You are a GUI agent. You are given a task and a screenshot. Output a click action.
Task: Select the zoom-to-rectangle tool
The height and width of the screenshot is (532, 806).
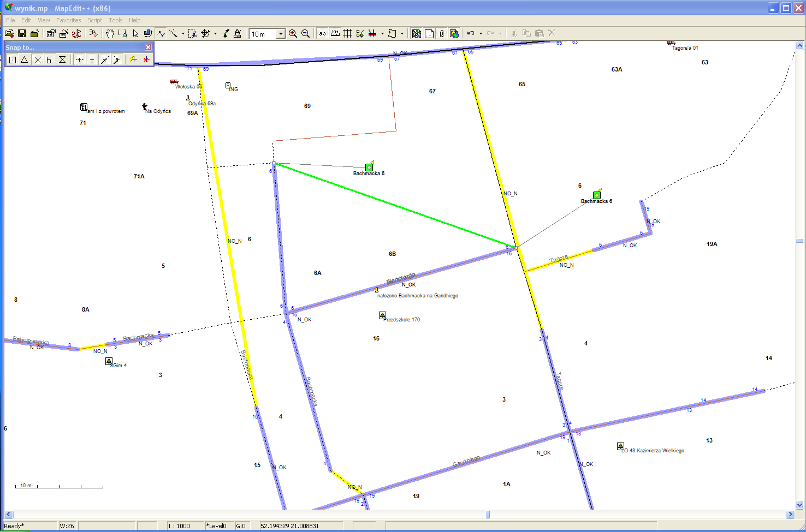[x=123, y=34]
